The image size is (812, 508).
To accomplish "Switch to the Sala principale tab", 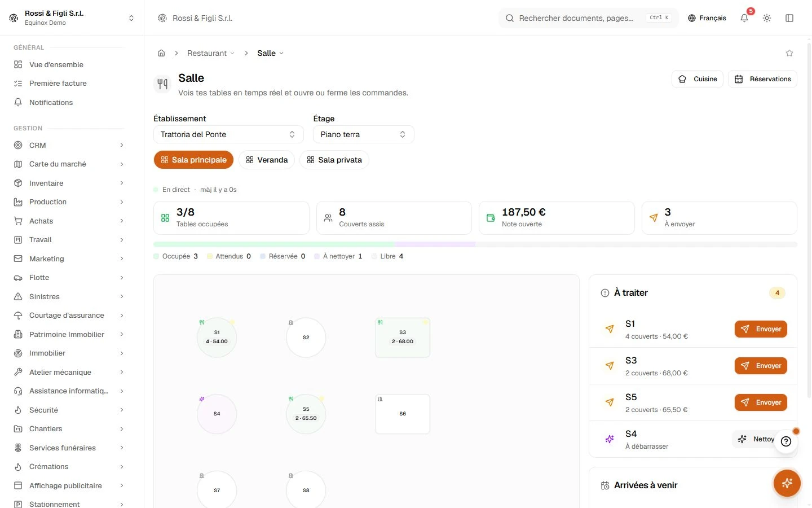I will (193, 160).
